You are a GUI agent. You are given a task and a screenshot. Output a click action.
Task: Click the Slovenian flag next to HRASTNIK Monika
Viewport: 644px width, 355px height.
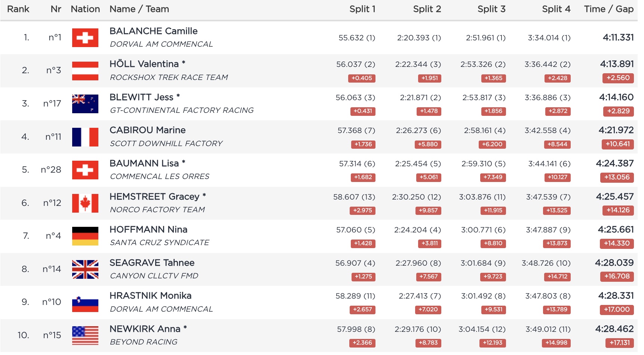[x=85, y=302]
